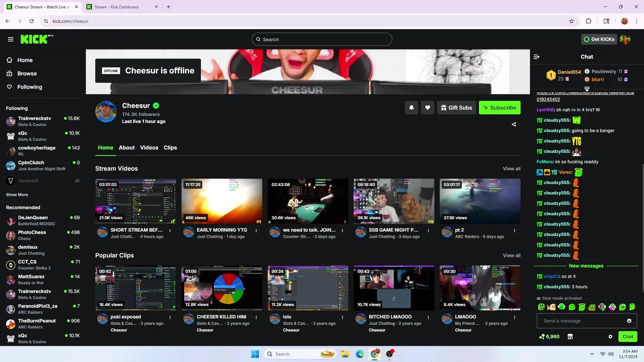The width and height of the screenshot is (644, 362).
Task: Open the user profile avatar menu
Action: [x=625, y=39]
